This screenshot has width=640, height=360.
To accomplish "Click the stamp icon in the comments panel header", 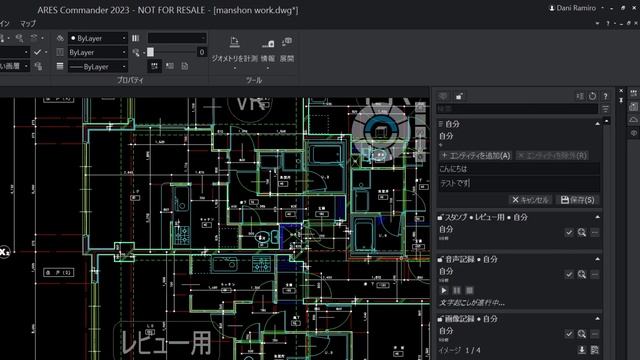I will (459, 96).
